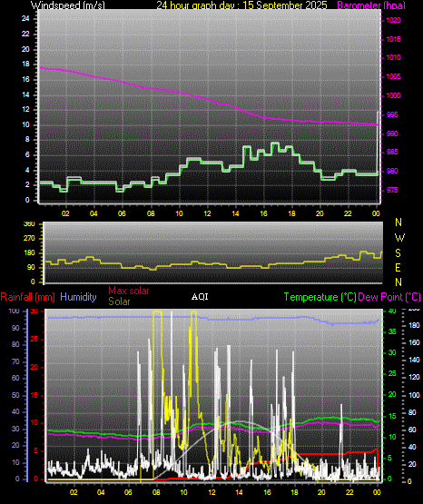
Task: Click the 18 hour tick on bottom graph
Action: point(294,492)
